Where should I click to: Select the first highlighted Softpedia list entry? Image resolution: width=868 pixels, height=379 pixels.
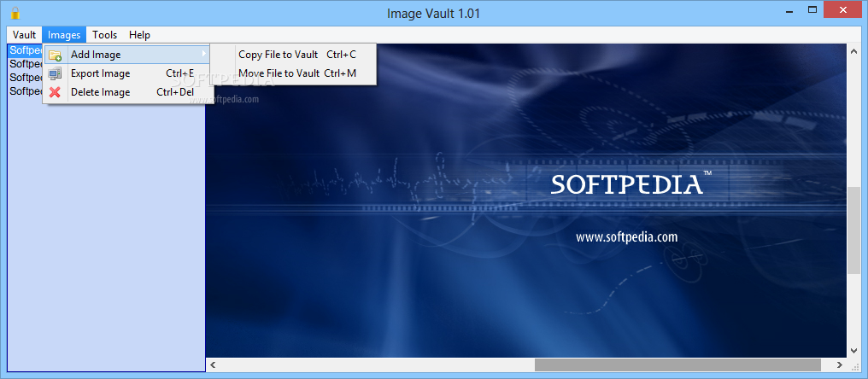[26, 50]
